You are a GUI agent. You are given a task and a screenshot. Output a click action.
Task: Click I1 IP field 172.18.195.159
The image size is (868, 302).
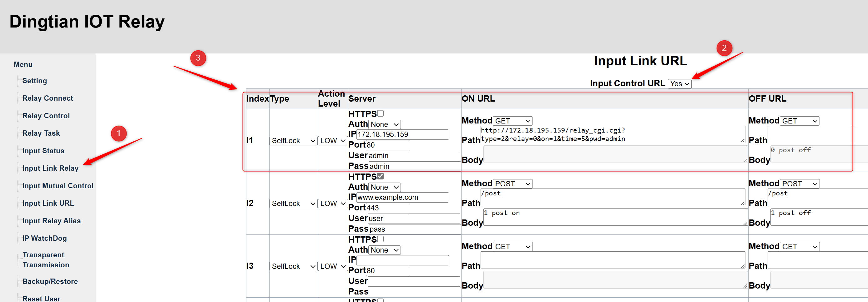[x=403, y=134]
